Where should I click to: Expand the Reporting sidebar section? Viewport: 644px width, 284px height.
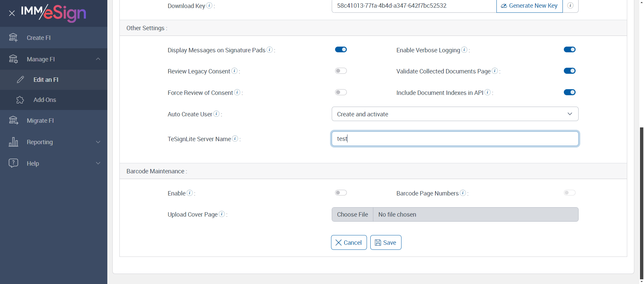(54, 142)
